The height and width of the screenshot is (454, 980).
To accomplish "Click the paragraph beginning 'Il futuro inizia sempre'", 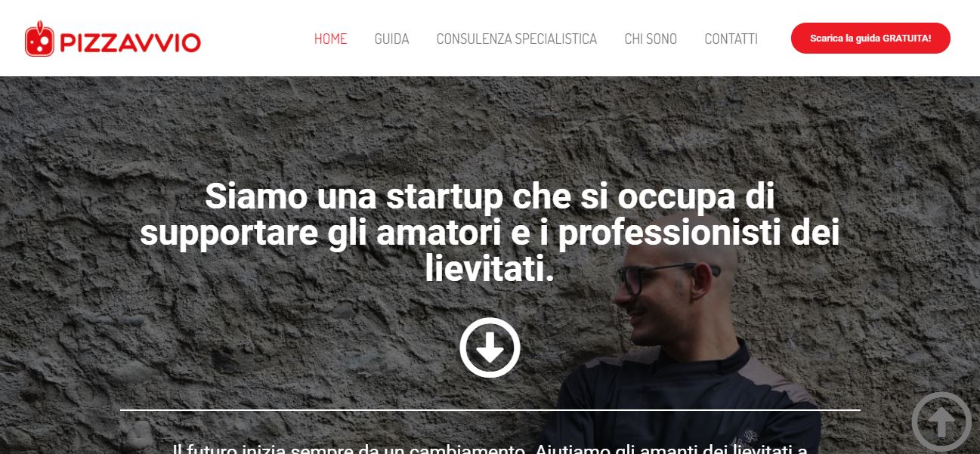I will [x=490, y=449].
